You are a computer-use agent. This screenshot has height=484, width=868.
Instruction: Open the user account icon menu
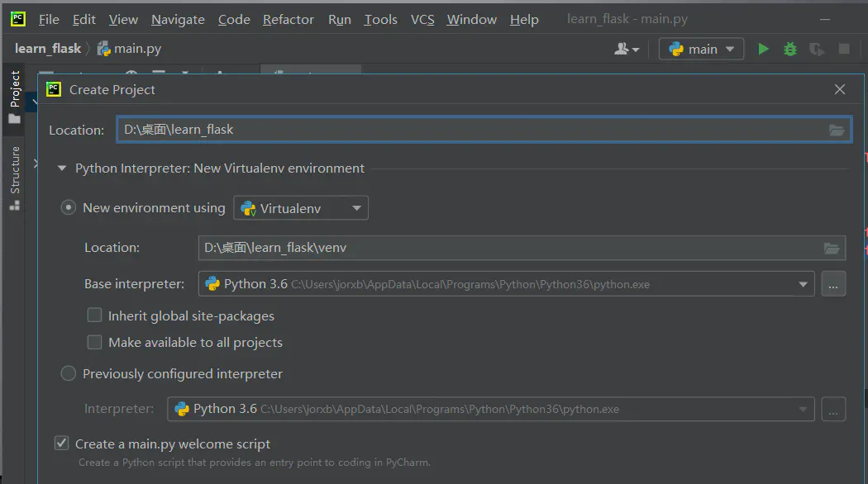[626, 50]
